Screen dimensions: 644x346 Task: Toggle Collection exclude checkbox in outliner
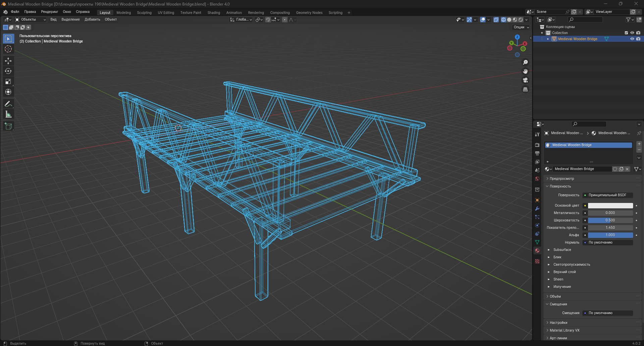click(626, 33)
